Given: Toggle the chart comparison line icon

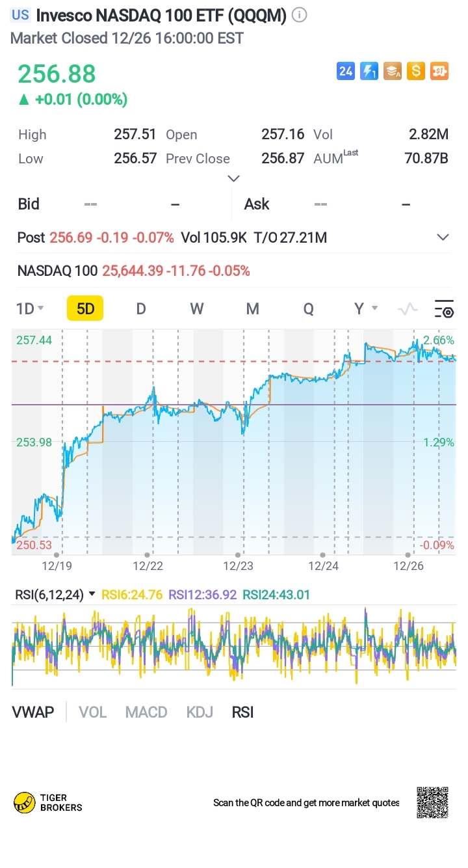Looking at the screenshot, I should pos(408,309).
